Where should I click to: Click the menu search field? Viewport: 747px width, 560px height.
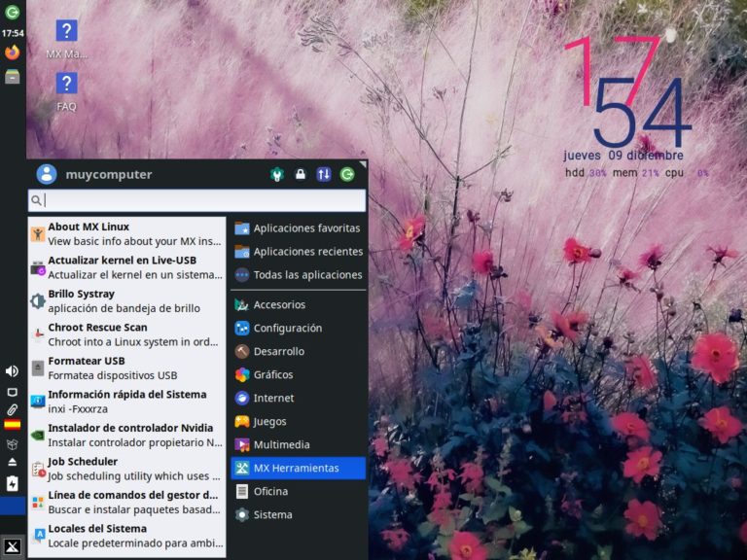coord(196,200)
